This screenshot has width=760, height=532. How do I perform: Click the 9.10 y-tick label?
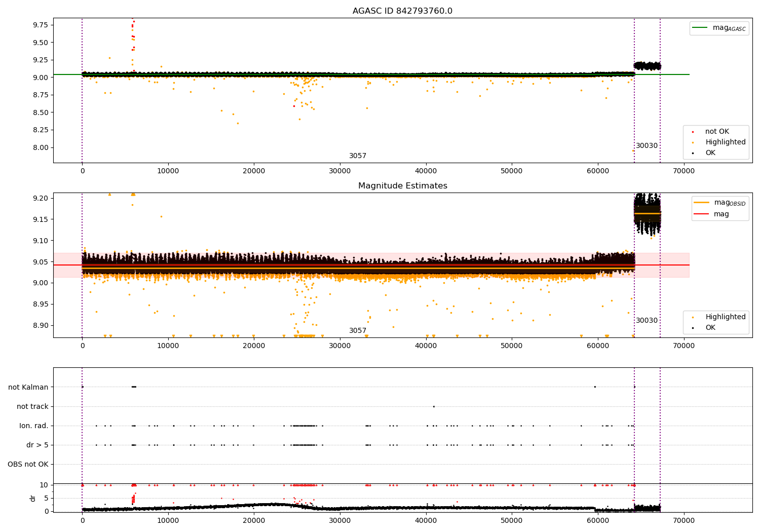[41, 241]
